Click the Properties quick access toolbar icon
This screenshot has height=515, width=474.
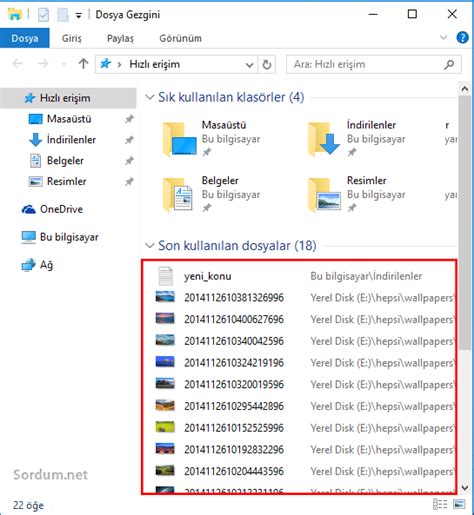click(43, 15)
